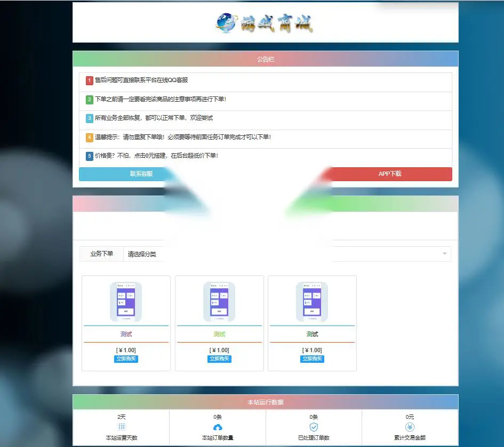Click the green number 2 announcement badge
504x447 pixels.
(x=90, y=99)
